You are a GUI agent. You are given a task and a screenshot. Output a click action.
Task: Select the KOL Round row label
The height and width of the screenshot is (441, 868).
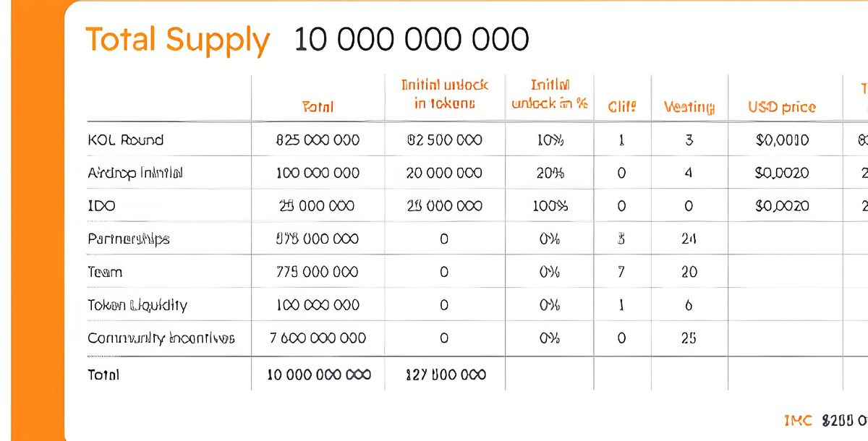click(x=125, y=140)
